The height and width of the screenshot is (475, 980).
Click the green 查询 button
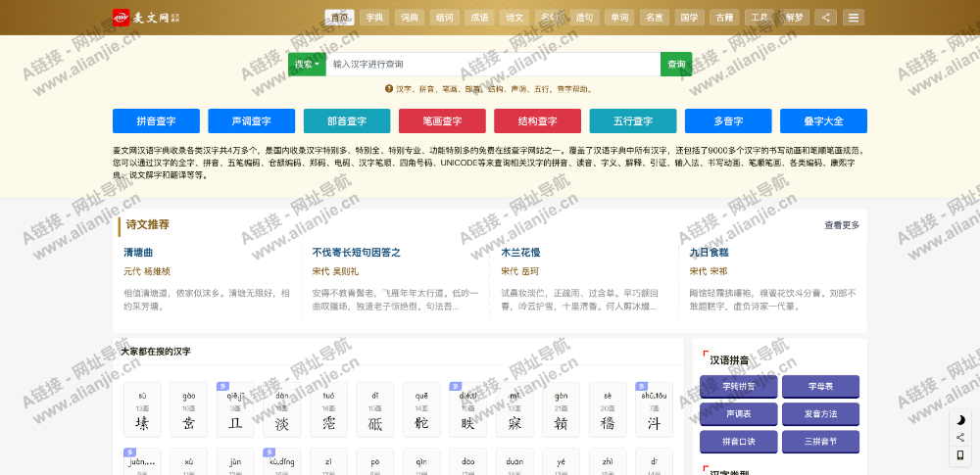(x=676, y=64)
